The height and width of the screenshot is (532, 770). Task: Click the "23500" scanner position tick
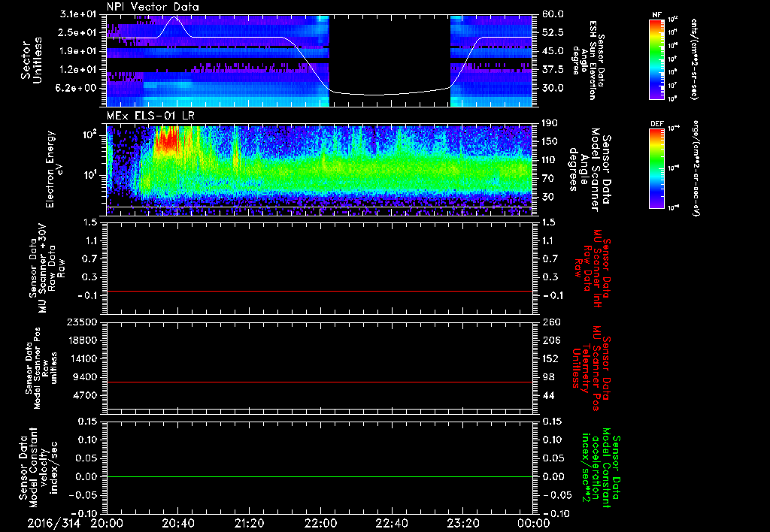83,322
